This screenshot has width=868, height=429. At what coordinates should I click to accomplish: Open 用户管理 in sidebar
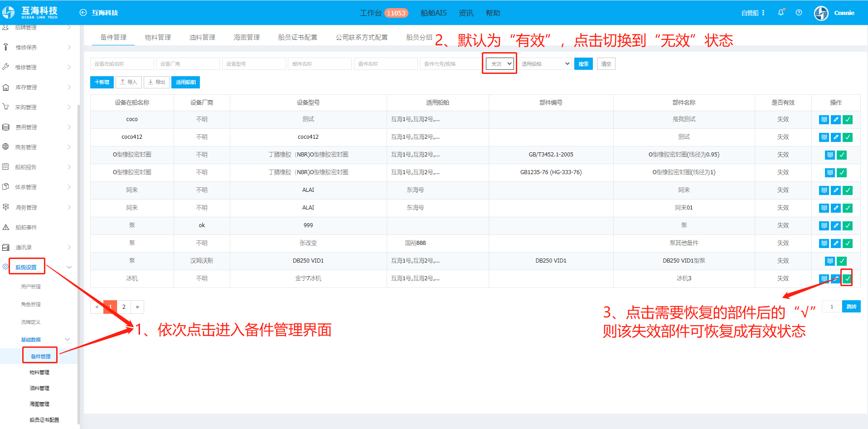coord(31,287)
